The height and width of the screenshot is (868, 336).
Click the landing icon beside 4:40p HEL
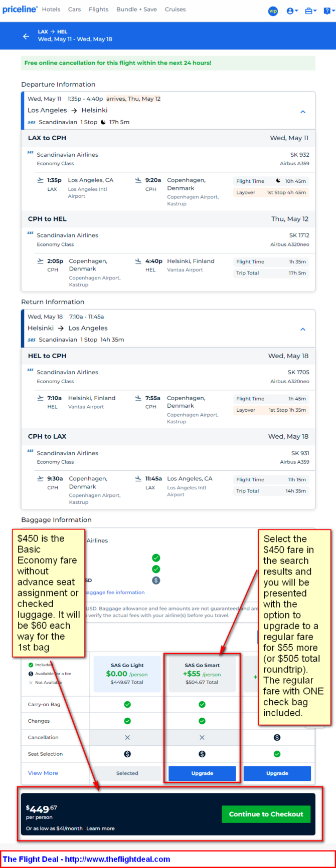(x=138, y=261)
